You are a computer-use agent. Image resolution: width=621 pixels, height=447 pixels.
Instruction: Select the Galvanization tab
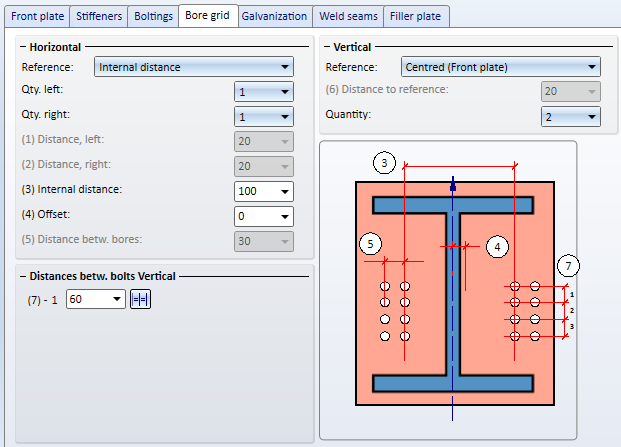pyautogui.click(x=274, y=16)
